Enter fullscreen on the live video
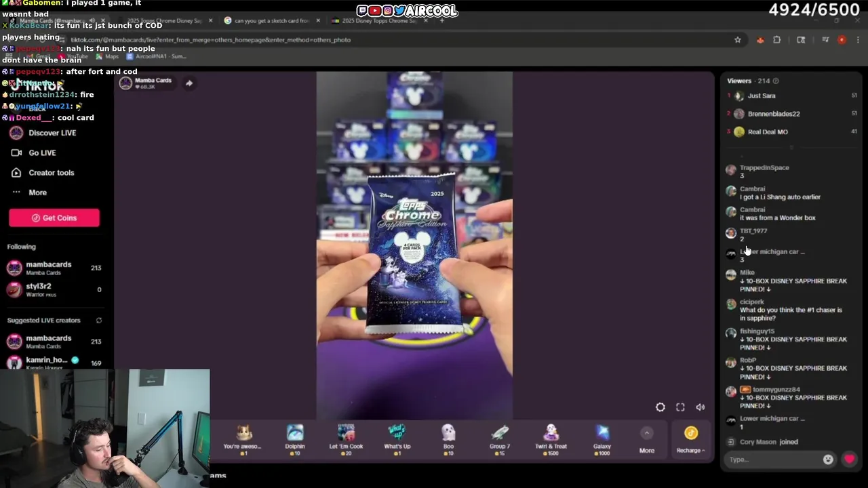 [x=680, y=407]
